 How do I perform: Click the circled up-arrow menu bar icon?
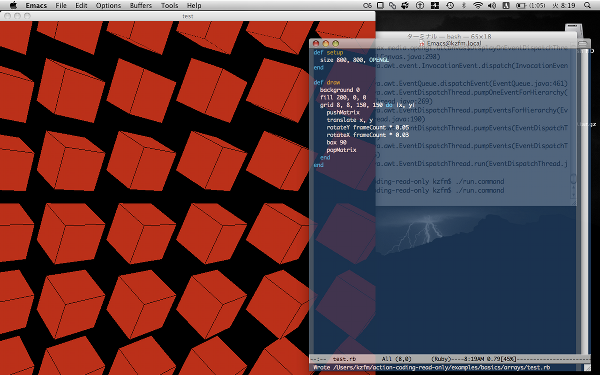[420, 5]
